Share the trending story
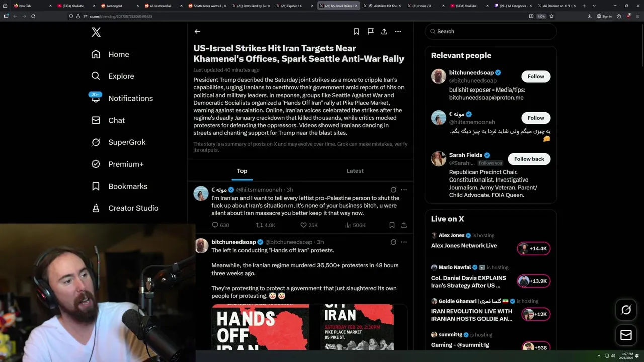 [384, 31]
